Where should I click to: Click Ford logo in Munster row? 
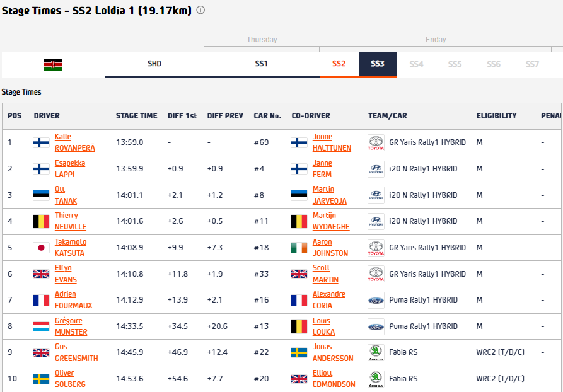pos(376,326)
